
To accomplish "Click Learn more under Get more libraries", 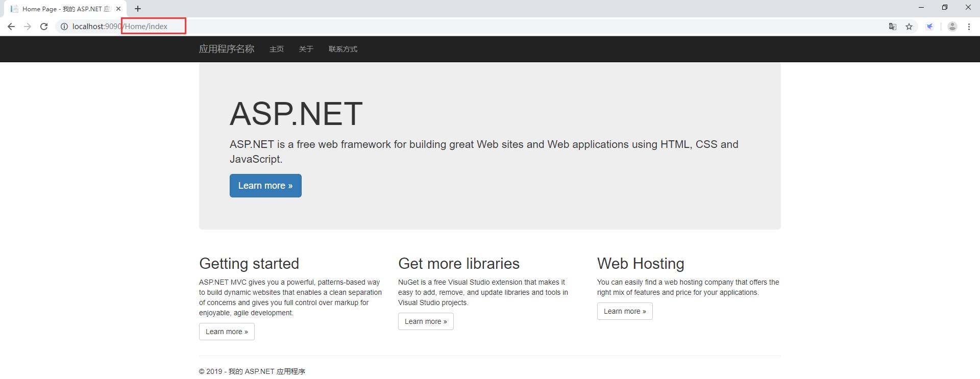I will coord(426,321).
